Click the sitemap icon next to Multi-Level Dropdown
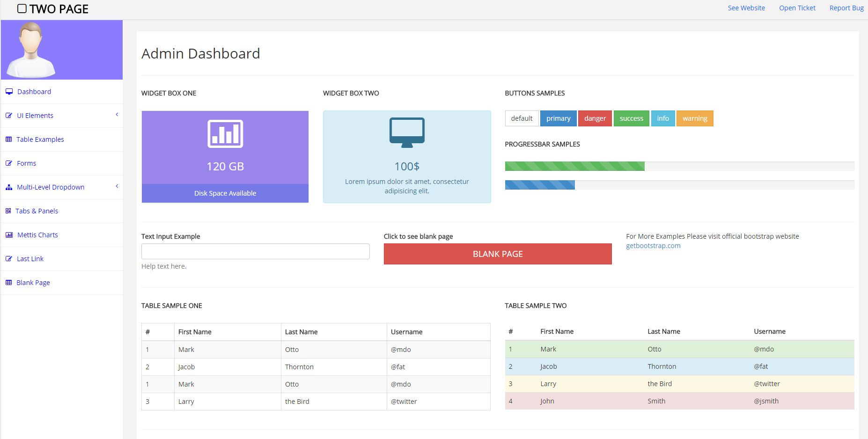The image size is (868, 439). [9, 187]
